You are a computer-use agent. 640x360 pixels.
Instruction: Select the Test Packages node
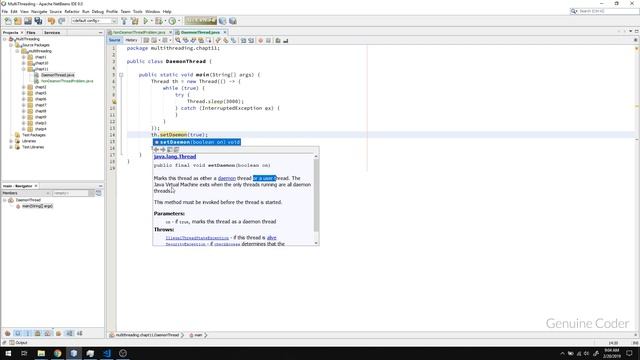click(33, 135)
